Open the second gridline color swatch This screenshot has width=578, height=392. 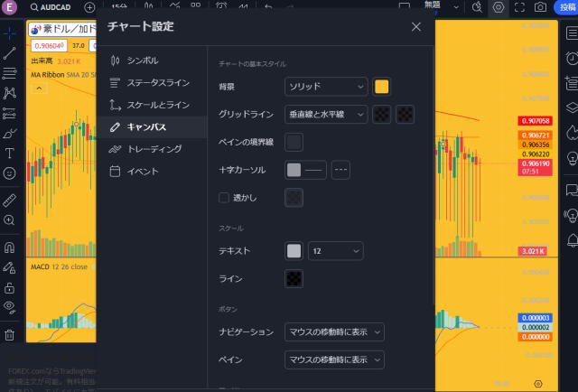[x=405, y=115]
